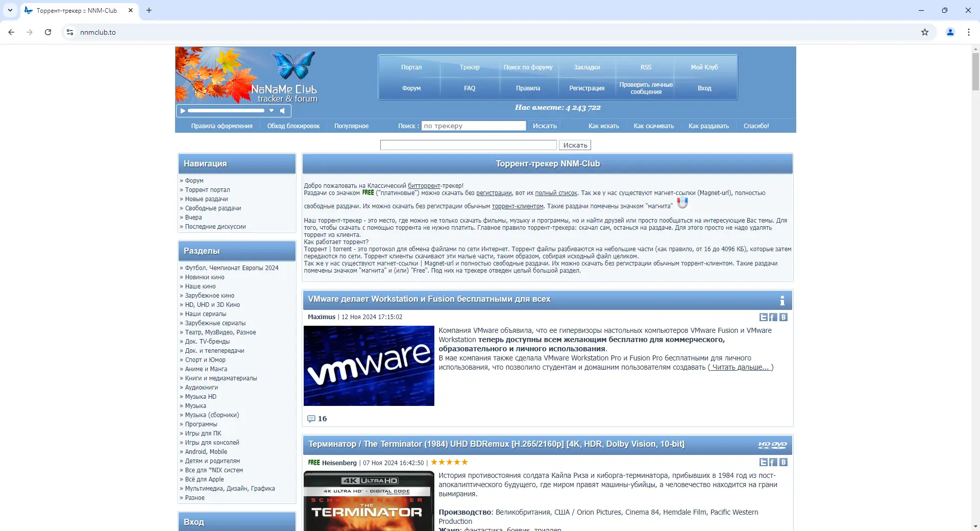The width and height of the screenshot is (980, 531).
Task: Open the Как искать link
Action: (x=604, y=126)
